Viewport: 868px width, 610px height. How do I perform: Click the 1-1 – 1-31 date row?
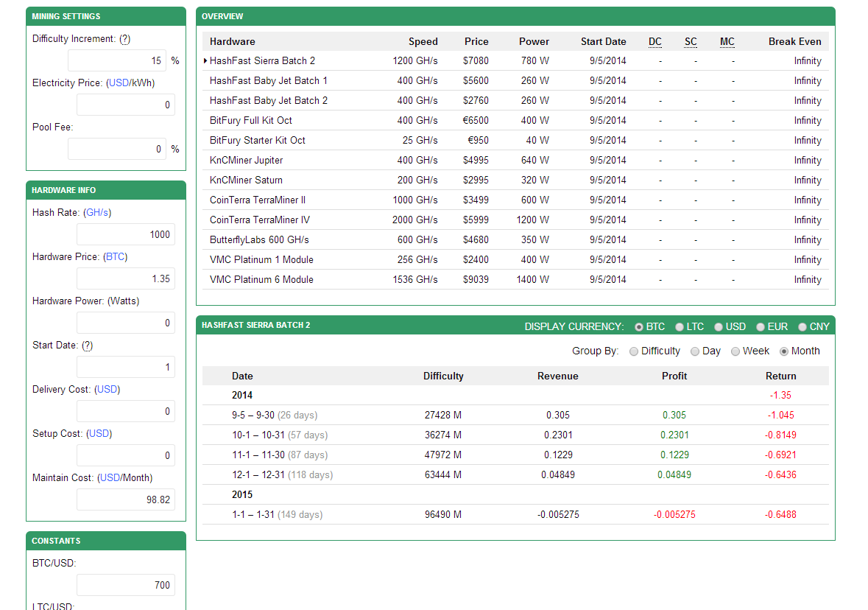[515, 515]
